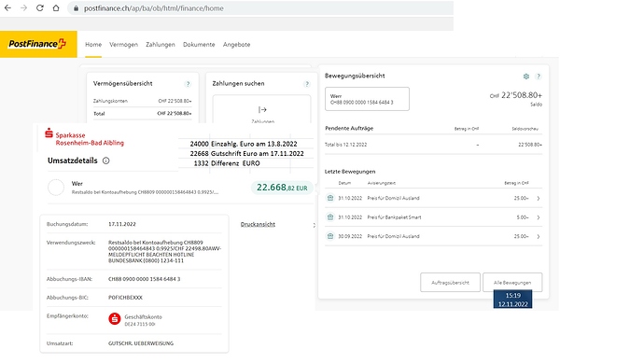The width and height of the screenshot is (644, 363).
Task: Click the browser forward arrow
Action: [x=24, y=8]
